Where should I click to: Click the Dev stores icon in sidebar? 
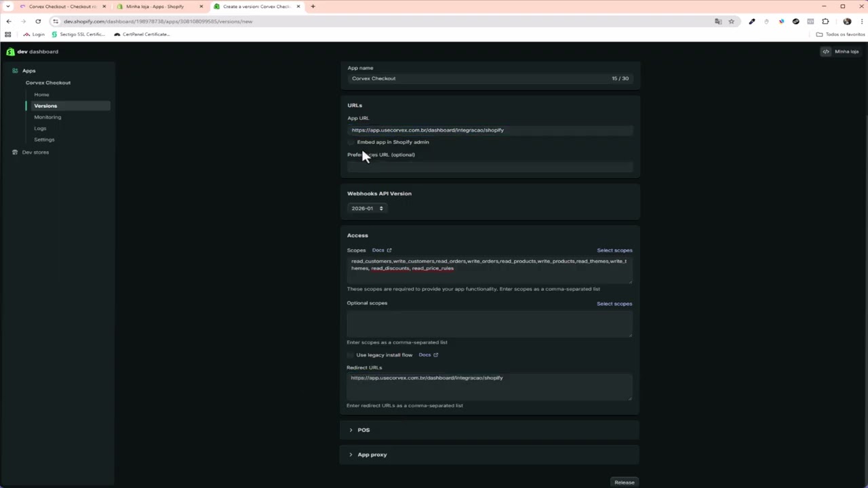tap(15, 152)
